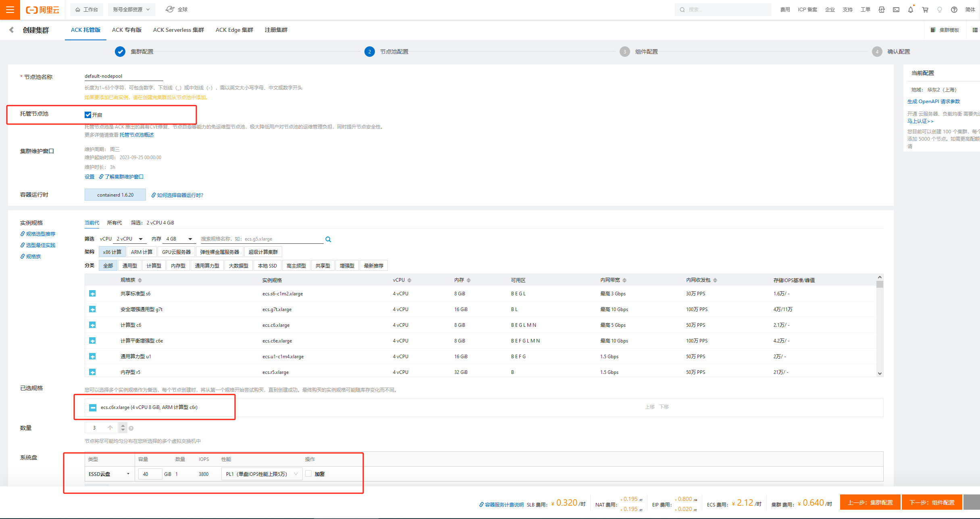Select the 超级计算集群 architecture option
This screenshot has height=519, width=980.
[263, 252]
